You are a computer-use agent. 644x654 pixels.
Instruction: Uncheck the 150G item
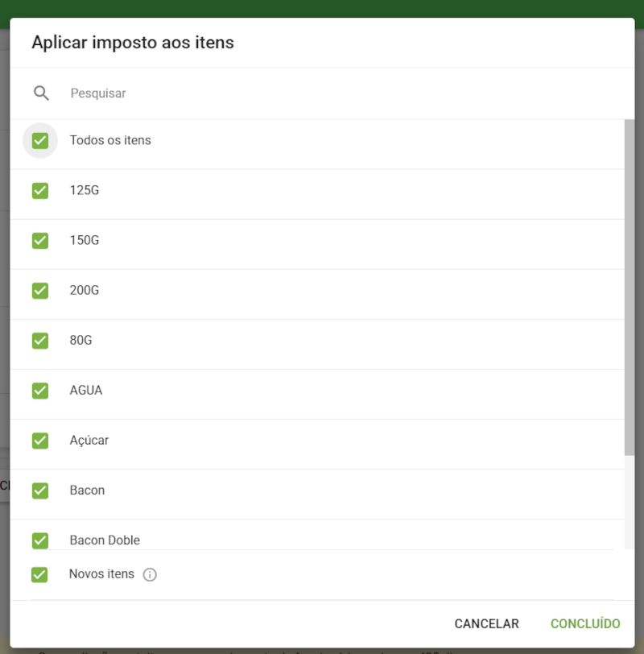point(40,241)
